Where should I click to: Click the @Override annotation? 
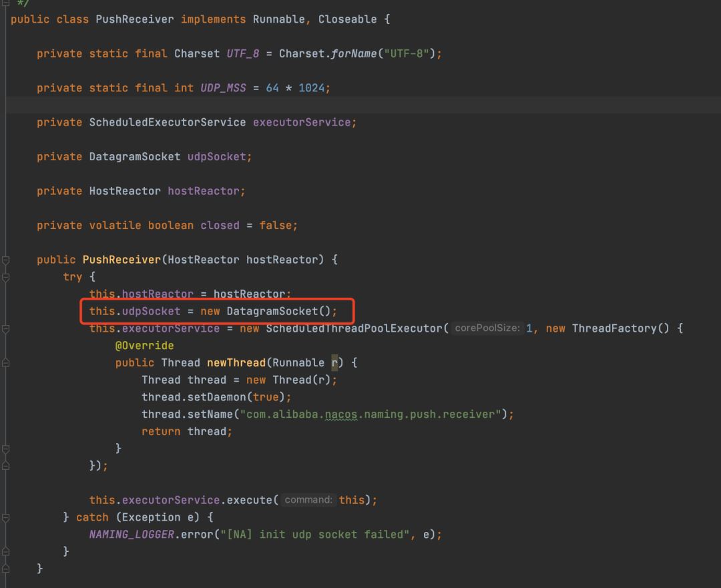[x=144, y=346]
